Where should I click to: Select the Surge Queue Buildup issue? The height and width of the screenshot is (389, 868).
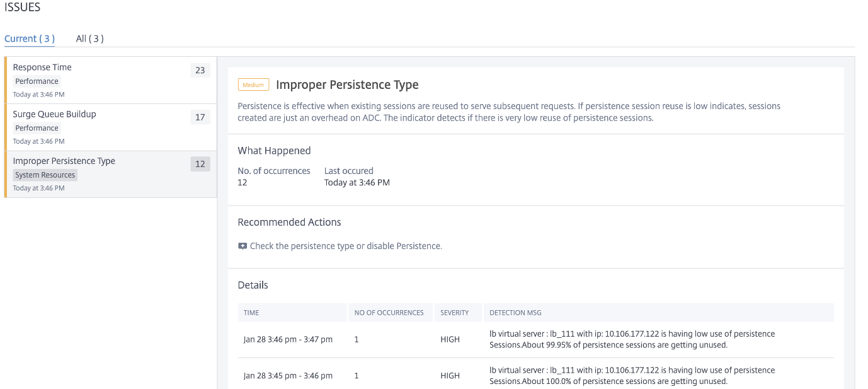tap(111, 127)
